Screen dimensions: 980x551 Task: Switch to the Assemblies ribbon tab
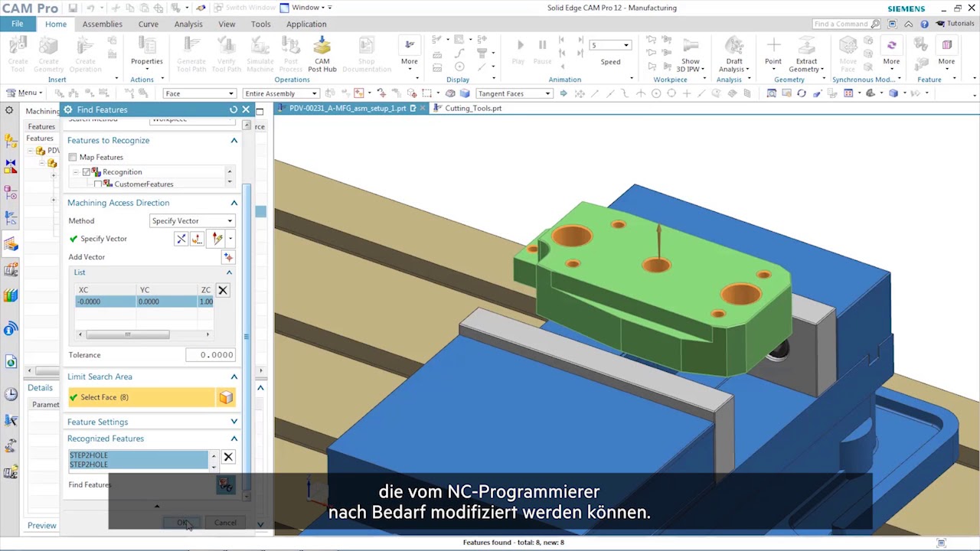102,24
